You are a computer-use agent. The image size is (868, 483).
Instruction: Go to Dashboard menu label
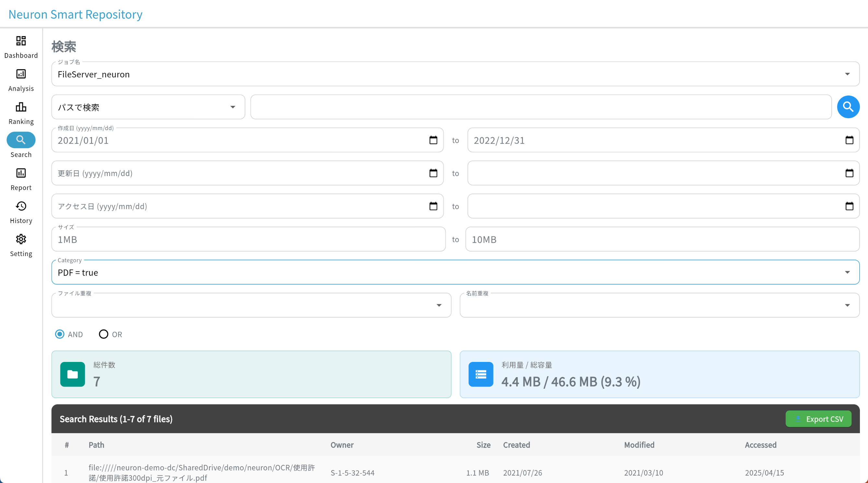click(x=21, y=56)
